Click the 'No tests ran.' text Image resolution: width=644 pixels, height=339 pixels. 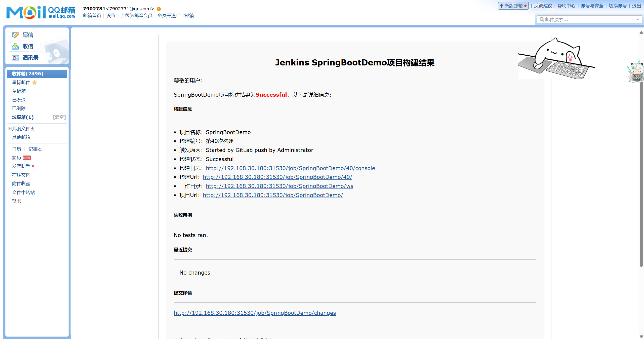pyautogui.click(x=191, y=235)
